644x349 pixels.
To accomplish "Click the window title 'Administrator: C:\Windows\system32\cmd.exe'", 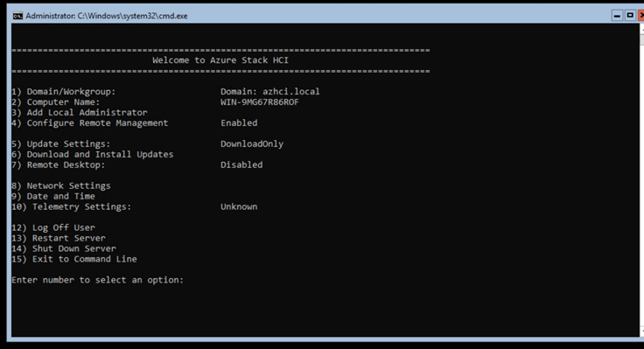I will (x=107, y=16).
